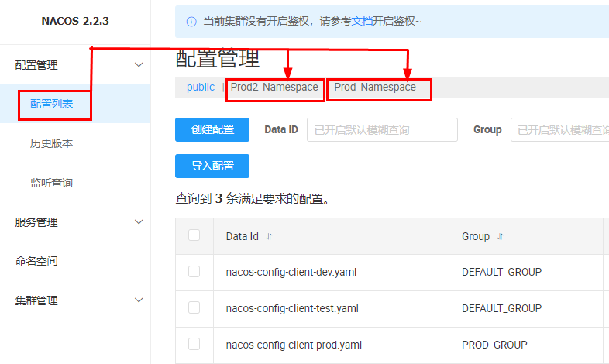Switch to the Prod_Namespace tab
The height and width of the screenshot is (364, 609).
click(375, 87)
